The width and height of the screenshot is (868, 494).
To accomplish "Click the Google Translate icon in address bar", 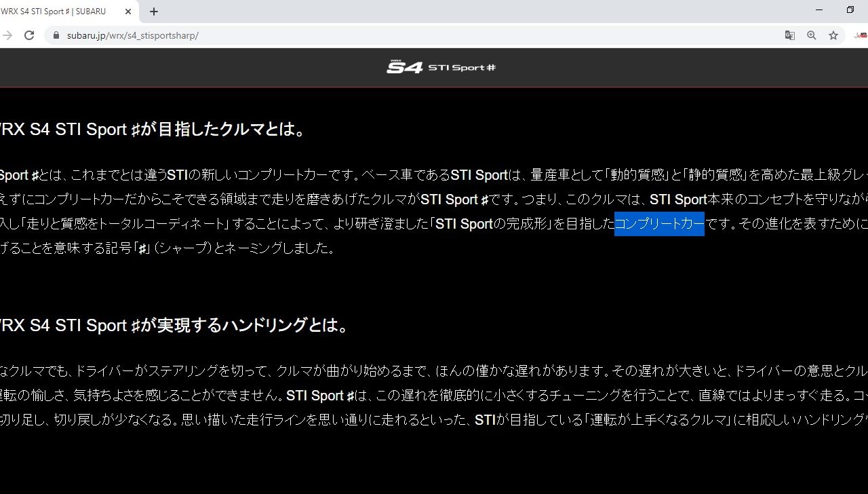I will [789, 35].
